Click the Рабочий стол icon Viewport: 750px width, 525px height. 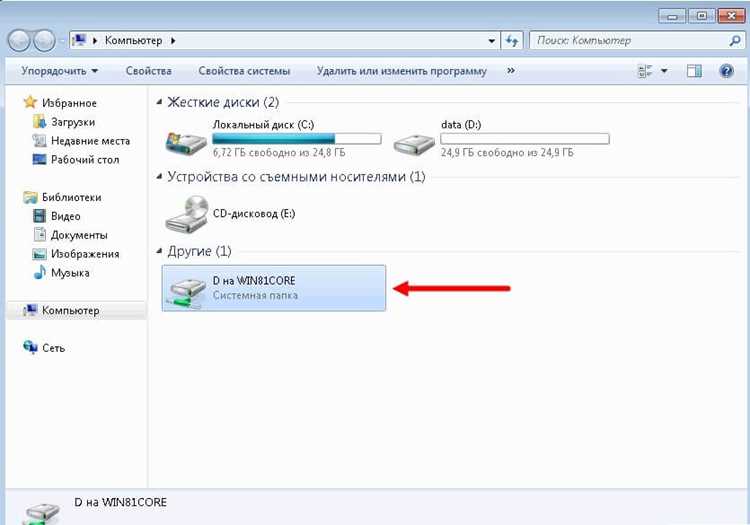pyautogui.click(x=39, y=159)
